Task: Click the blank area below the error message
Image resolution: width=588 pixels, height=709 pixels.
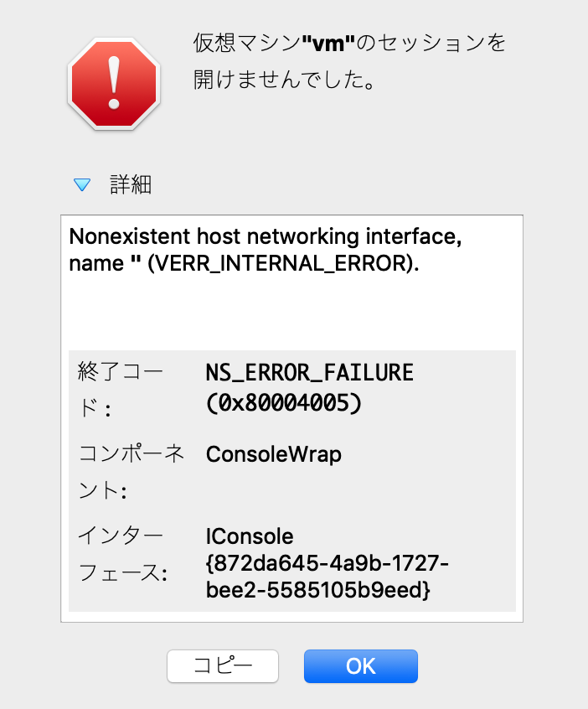Action: (x=292, y=312)
